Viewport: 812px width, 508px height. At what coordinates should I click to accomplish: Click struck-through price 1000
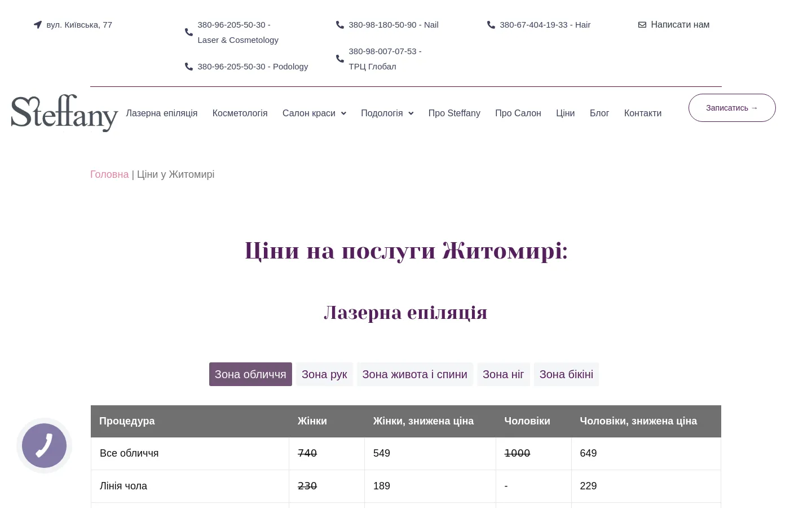[x=517, y=453]
